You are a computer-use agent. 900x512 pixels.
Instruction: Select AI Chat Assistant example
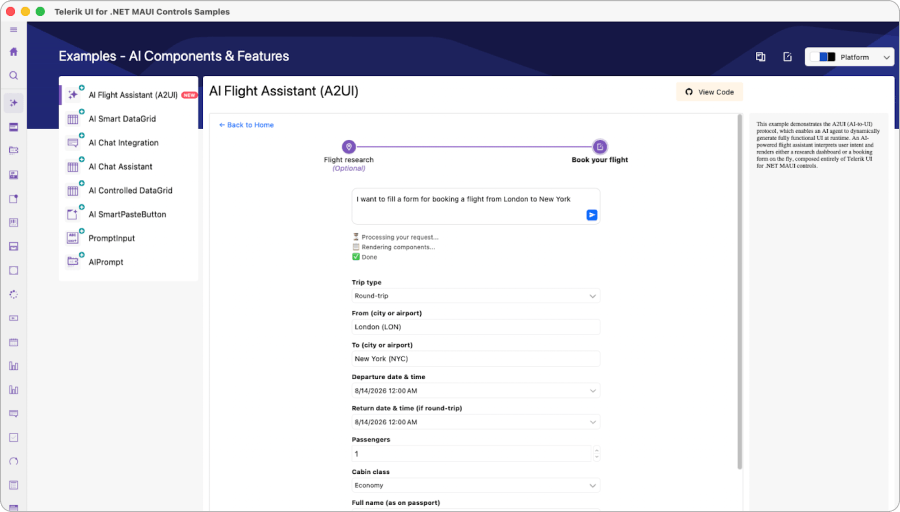(129, 166)
